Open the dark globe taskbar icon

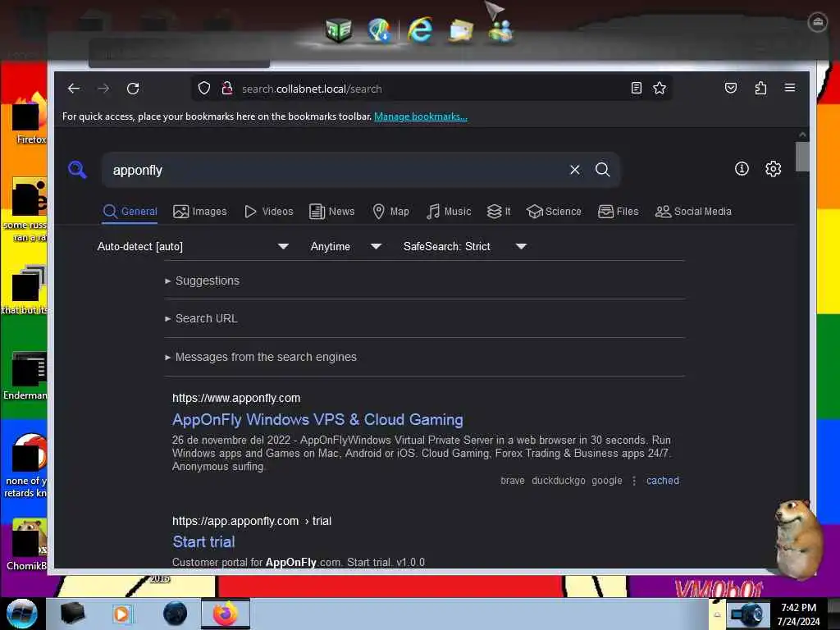pos(176,614)
